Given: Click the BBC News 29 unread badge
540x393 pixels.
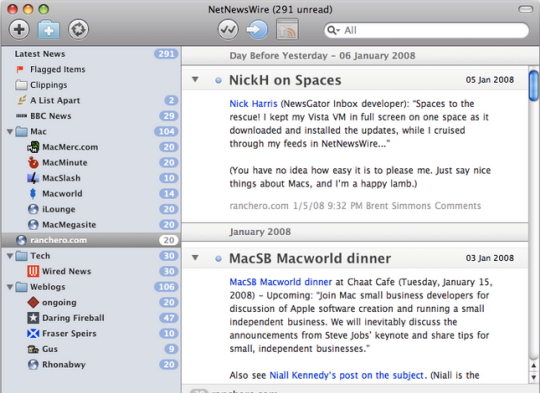Looking at the screenshot, I should [169, 116].
